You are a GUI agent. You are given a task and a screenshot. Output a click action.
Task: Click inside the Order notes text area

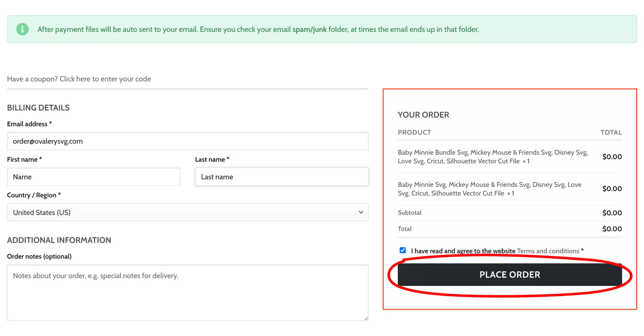click(187, 292)
